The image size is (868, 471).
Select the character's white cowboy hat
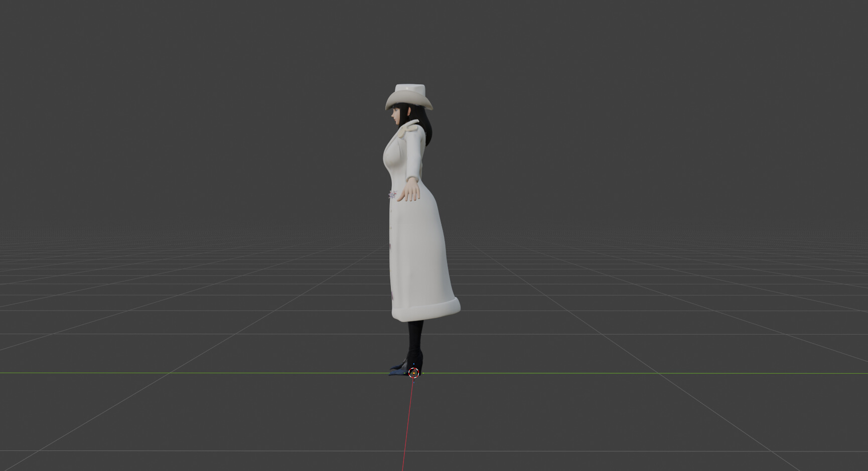[408, 97]
